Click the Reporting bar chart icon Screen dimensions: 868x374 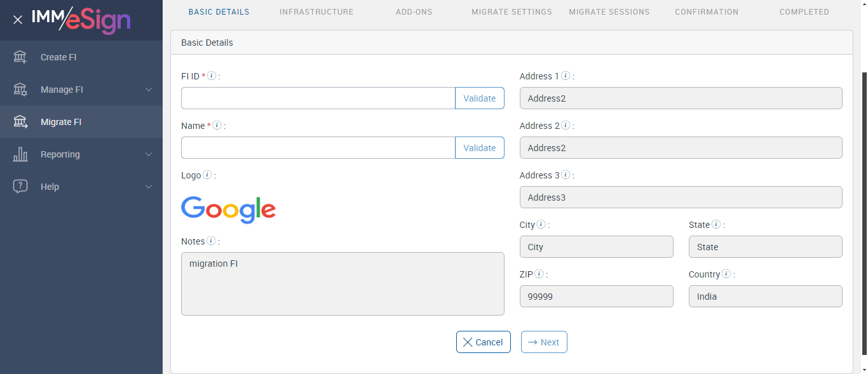(x=20, y=154)
